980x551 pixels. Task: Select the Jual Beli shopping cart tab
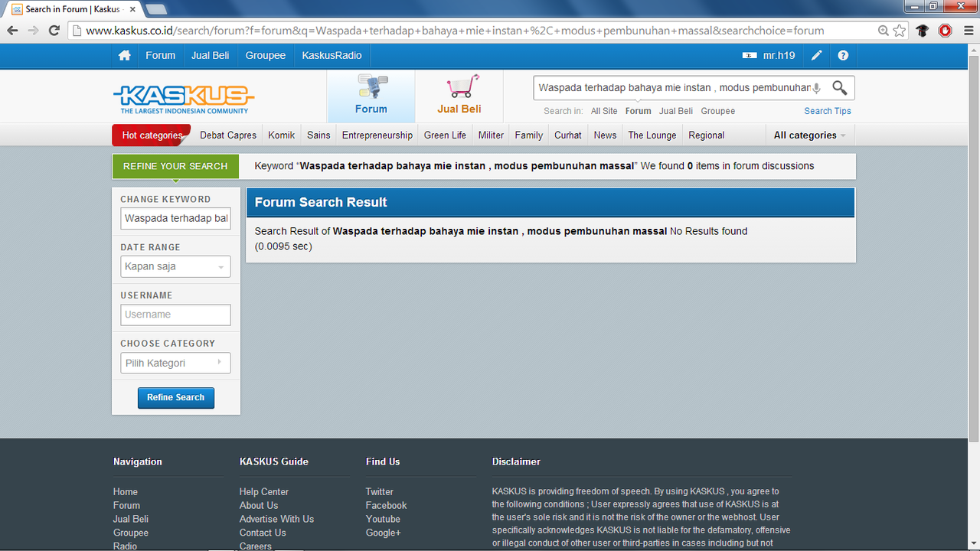pos(459,96)
